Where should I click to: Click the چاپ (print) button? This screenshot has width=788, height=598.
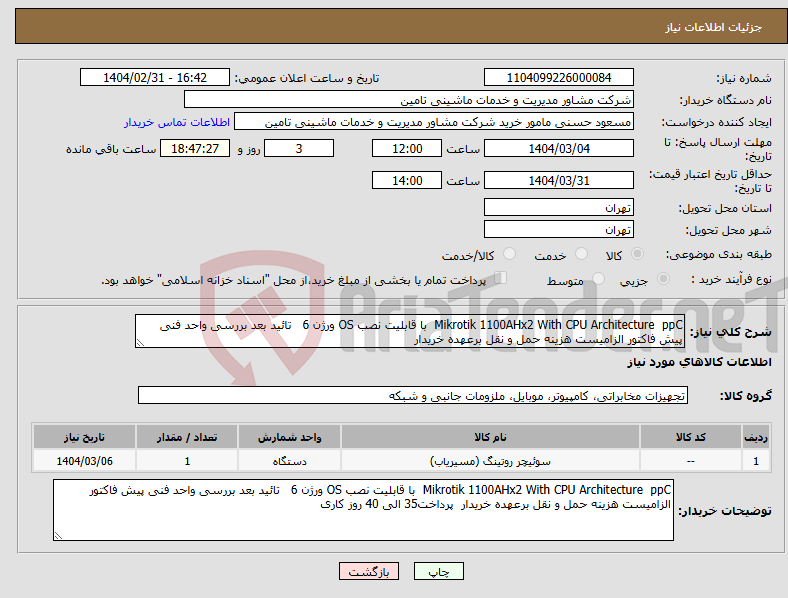point(438,571)
